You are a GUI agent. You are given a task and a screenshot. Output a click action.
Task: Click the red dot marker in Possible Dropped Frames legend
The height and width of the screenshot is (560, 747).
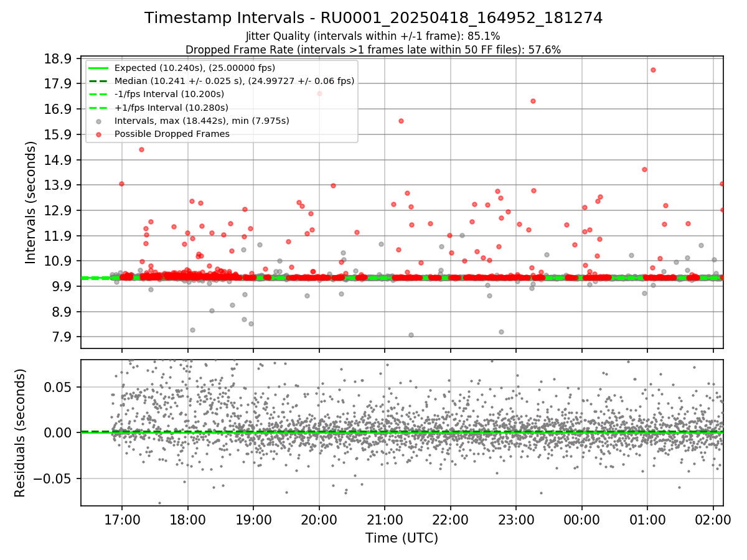tap(99, 134)
